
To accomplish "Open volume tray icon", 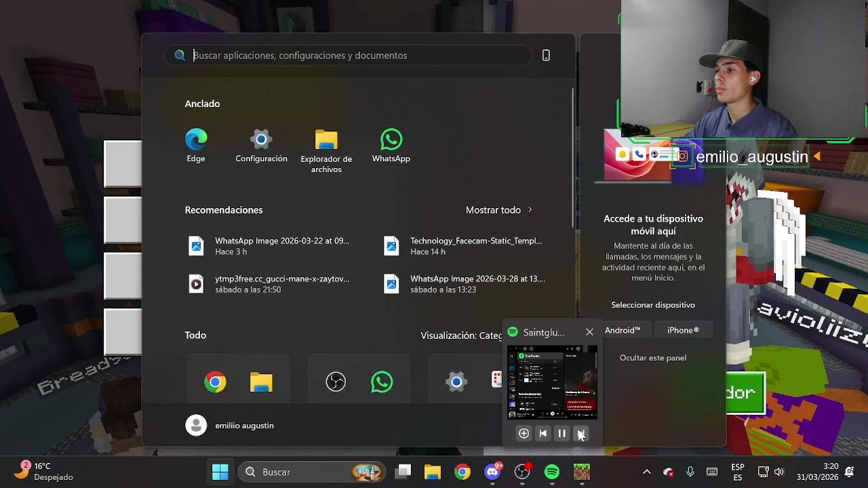I will coord(779,472).
